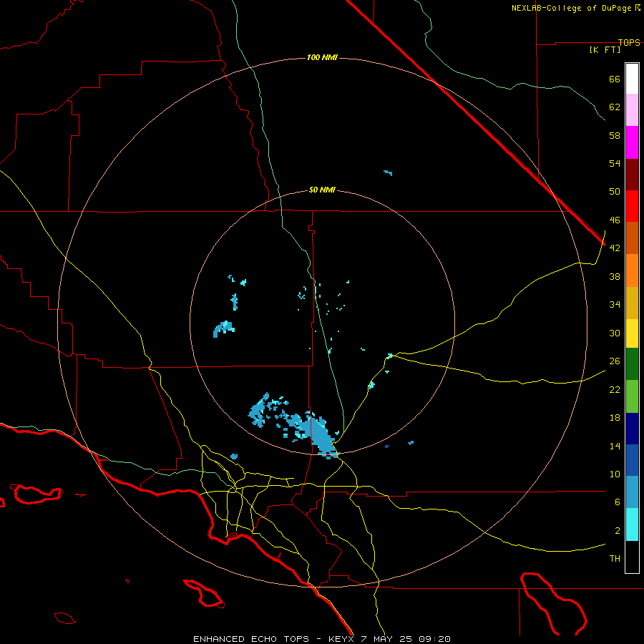This screenshot has width=644, height=644.
Task: Select the dark maroon swatch between 54 and 50
Action: (632, 174)
